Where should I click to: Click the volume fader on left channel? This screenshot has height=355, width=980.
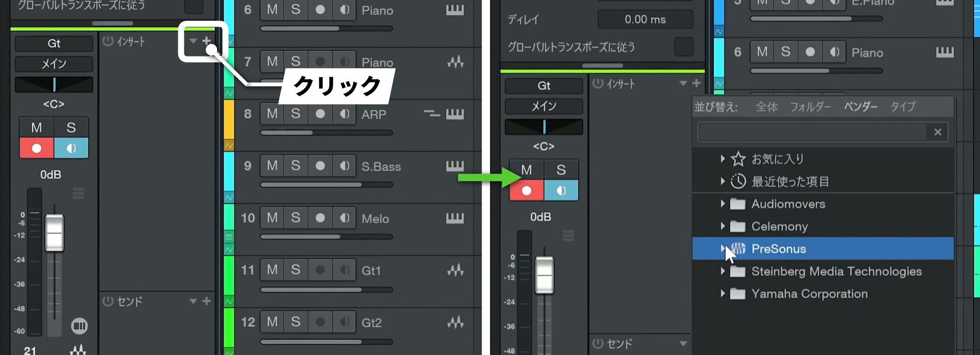54,233
